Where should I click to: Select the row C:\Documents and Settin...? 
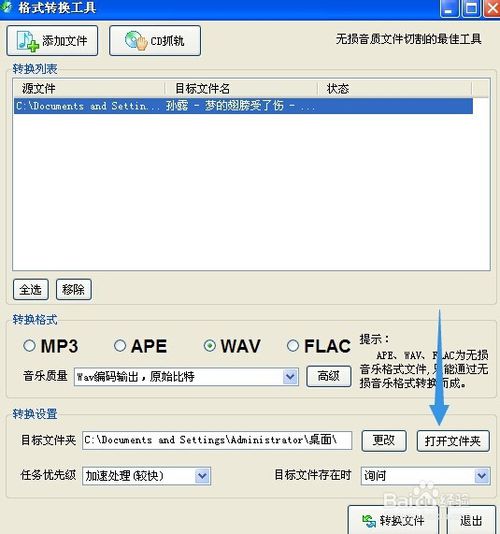[x=243, y=106]
